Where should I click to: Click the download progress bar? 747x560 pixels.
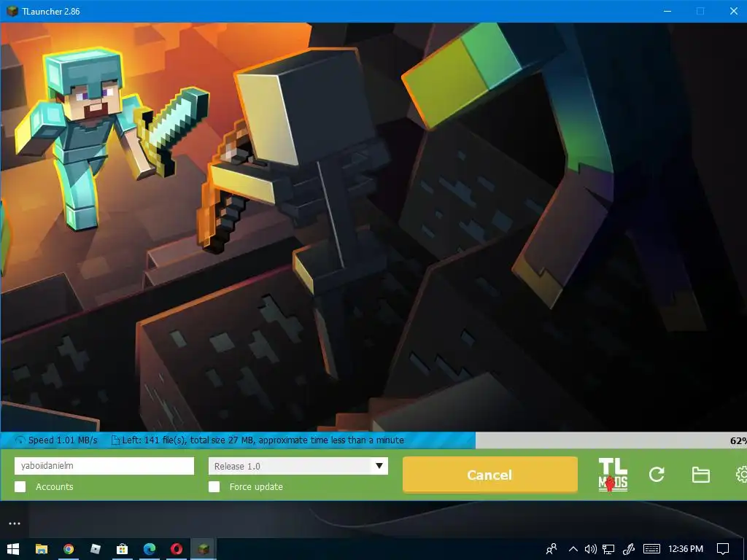coord(373,440)
